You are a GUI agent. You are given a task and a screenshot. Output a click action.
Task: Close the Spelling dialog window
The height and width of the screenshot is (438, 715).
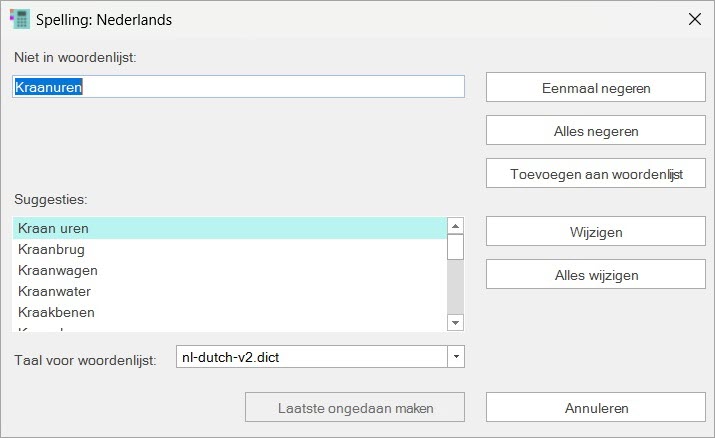(x=694, y=19)
